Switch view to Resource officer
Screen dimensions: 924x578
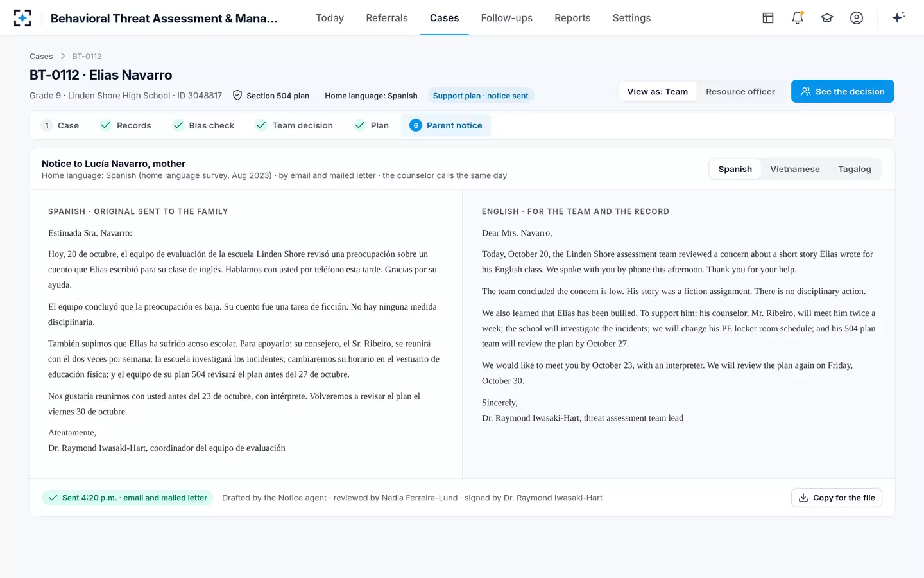point(740,92)
